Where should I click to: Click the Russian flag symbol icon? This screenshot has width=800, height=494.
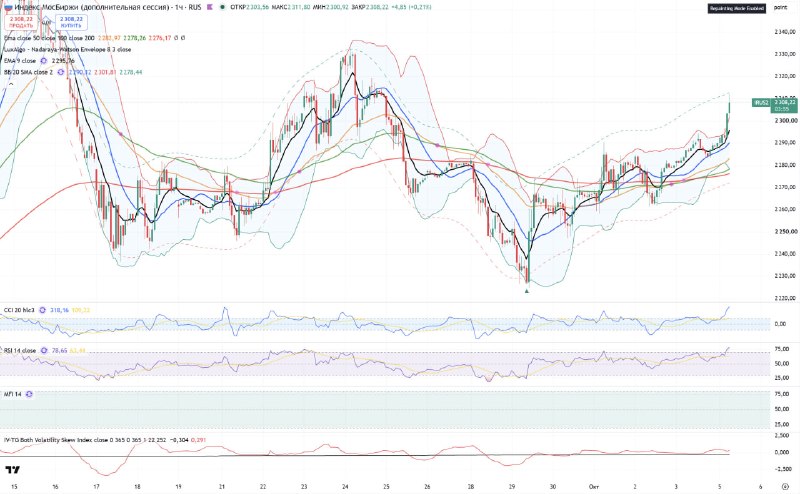click(7, 7)
